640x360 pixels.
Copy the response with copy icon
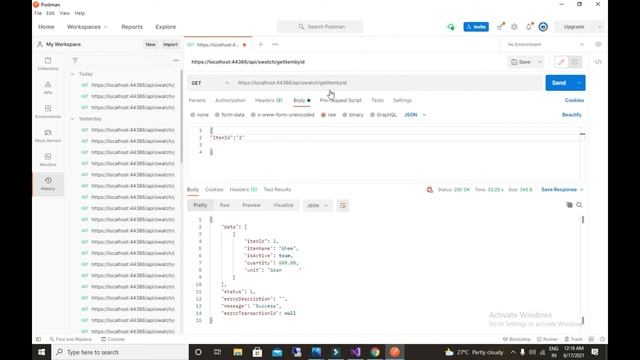click(569, 205)
